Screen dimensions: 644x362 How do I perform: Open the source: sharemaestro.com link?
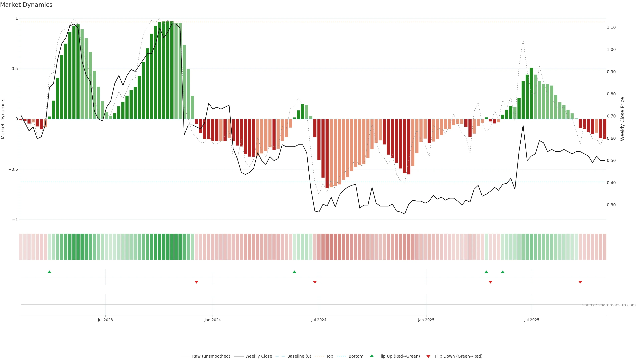(x=609, y=305)
